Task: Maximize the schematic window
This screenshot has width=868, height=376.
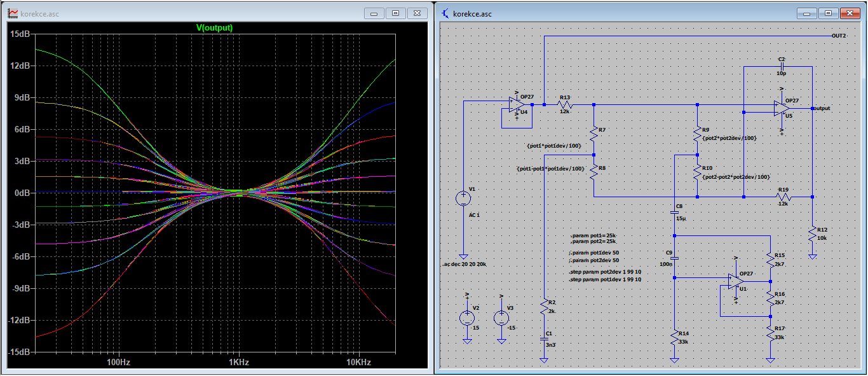Action: [828, 13]
